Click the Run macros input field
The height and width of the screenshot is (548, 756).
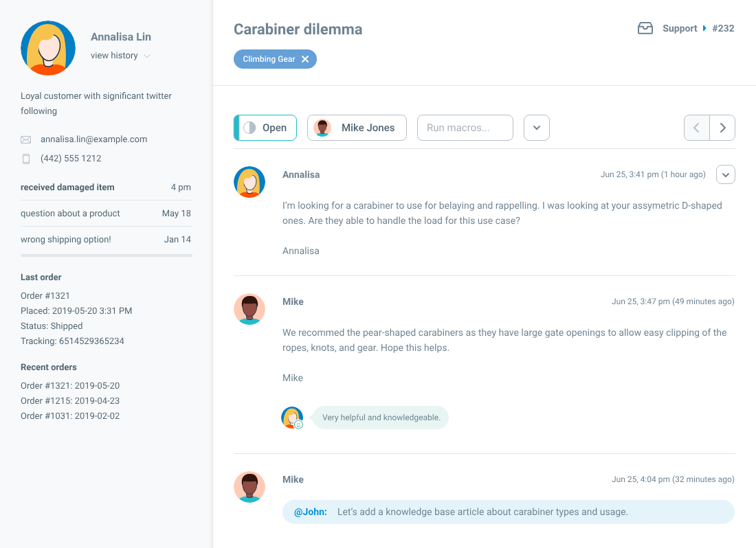point(465,128)
